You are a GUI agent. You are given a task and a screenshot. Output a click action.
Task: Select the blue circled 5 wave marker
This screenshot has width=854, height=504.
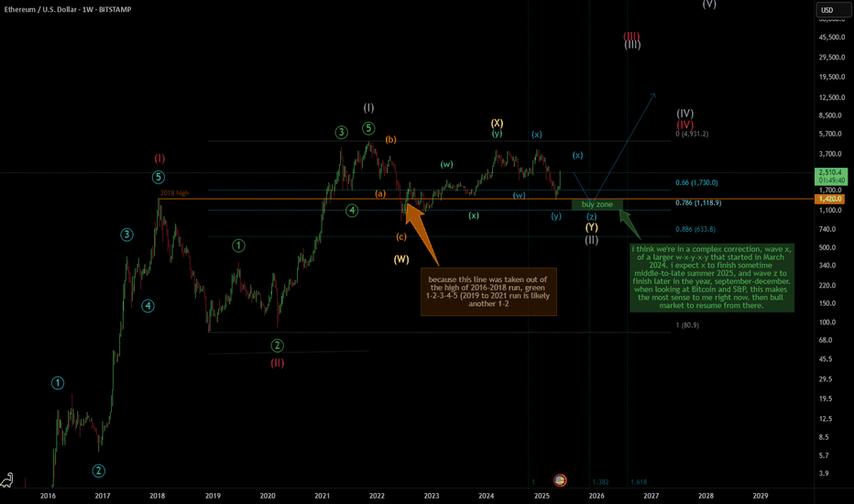click(x=158, y=177)
